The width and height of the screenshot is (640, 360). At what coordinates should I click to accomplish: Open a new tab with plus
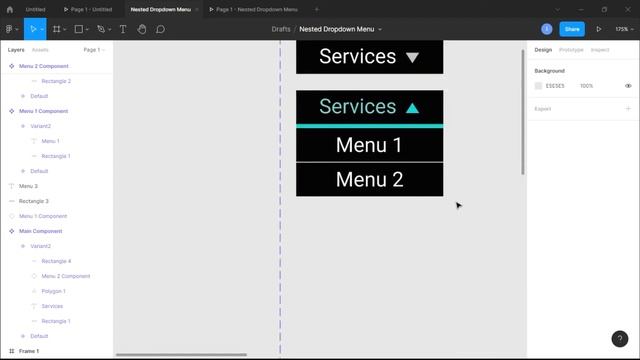click(x=316, y=9)
